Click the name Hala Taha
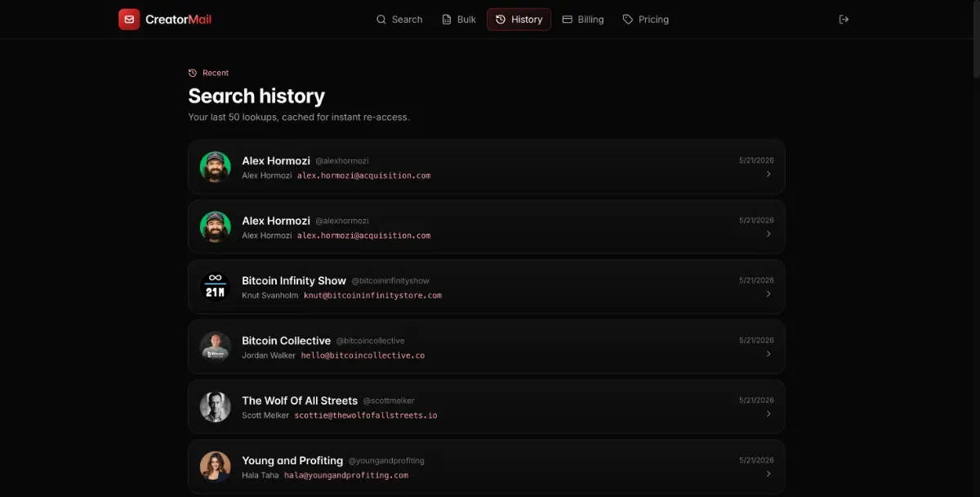This screenshot has height=497, width=980. click(x=261, y=475)
